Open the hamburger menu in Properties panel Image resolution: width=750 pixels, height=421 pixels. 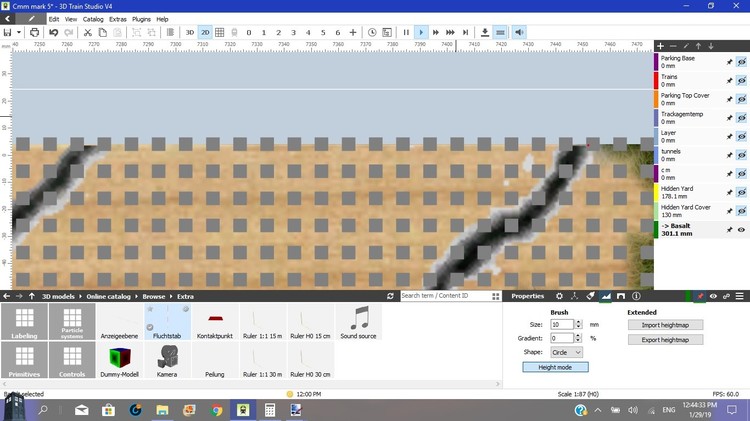coord(739,296)
